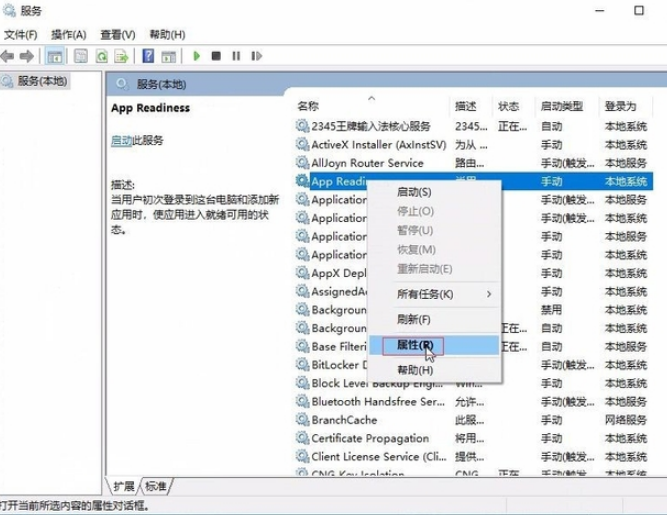Click gear icon of BitLocker row

[302, 364]
